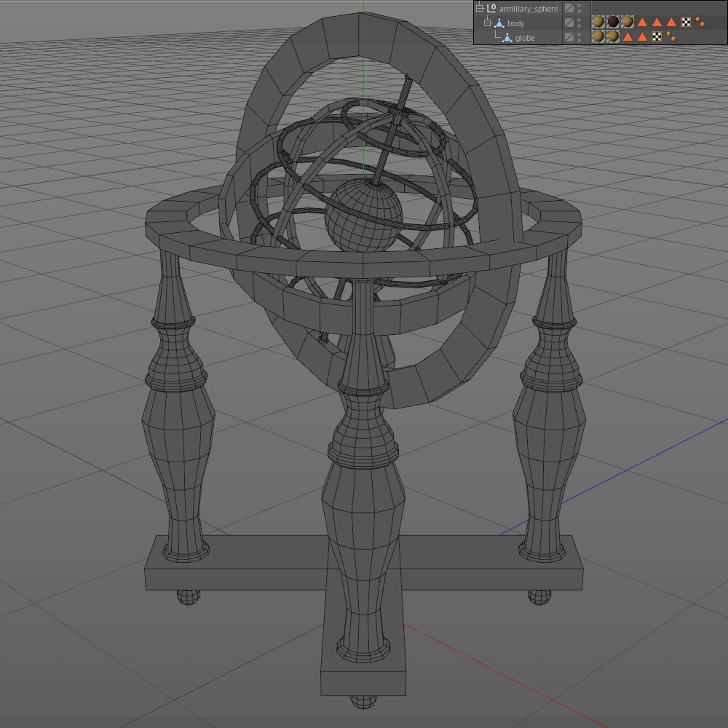728x728 pixels.
Task: Select dark brown material tag on body
Action: coord(613,21)
